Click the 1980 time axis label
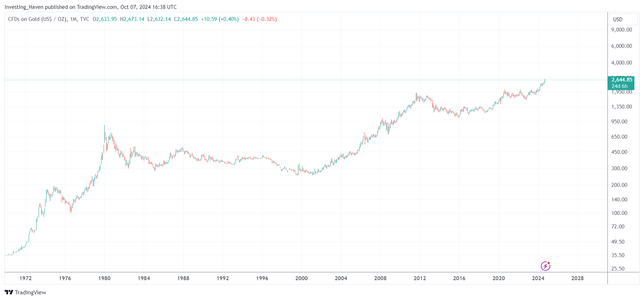Screen dimensions: 644x300 pyautogui.click(x=104, y=278)
